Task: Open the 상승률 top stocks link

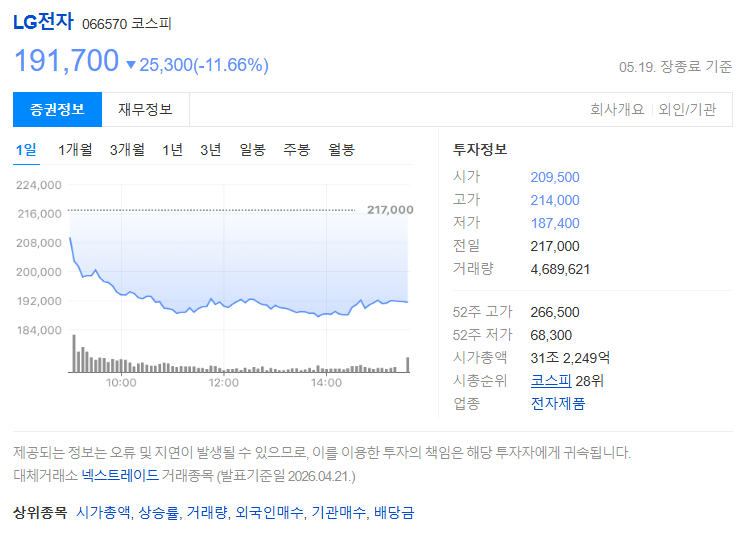Action: (x=158, y=512)
